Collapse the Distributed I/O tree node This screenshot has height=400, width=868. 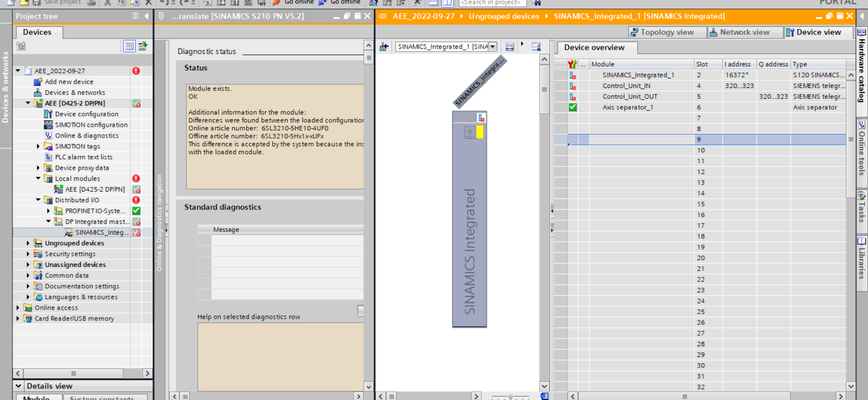pos(38,200)
